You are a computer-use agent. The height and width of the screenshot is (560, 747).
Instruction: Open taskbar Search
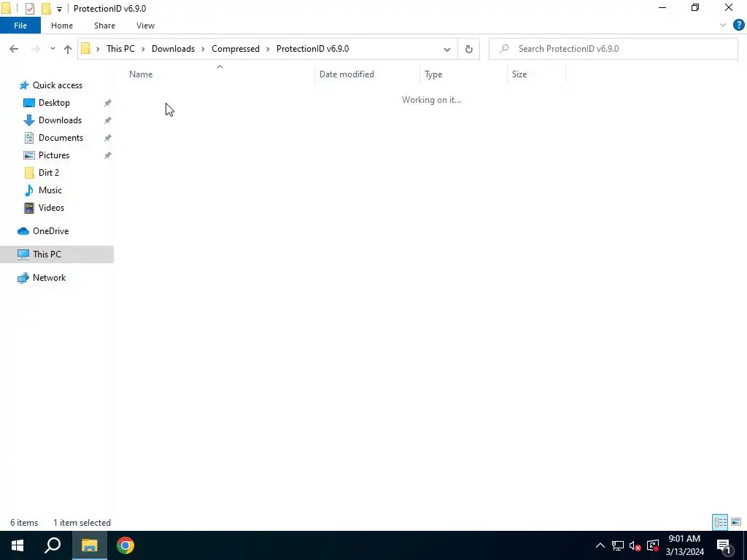[53, 545]
